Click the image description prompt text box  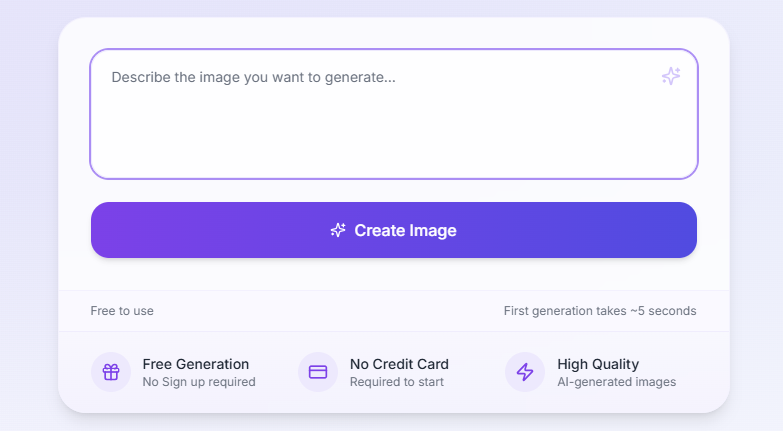tap(393, 114)
